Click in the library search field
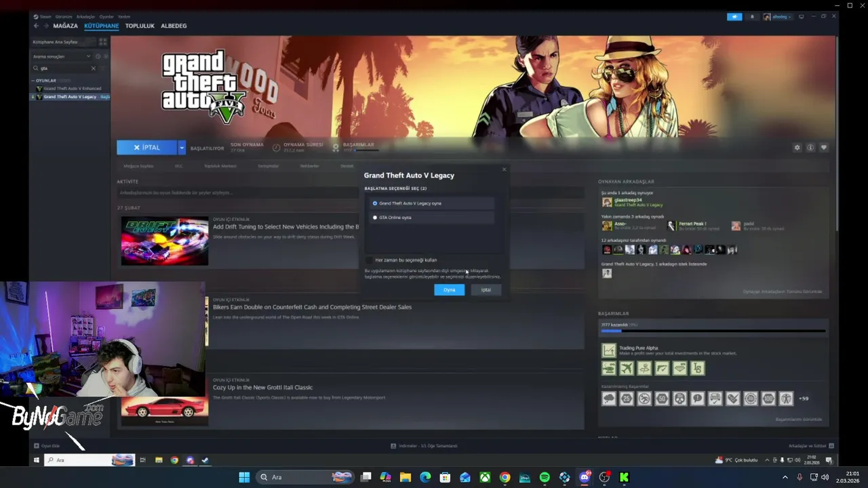Viewport: 868px width, 488px height. [63, 68]
